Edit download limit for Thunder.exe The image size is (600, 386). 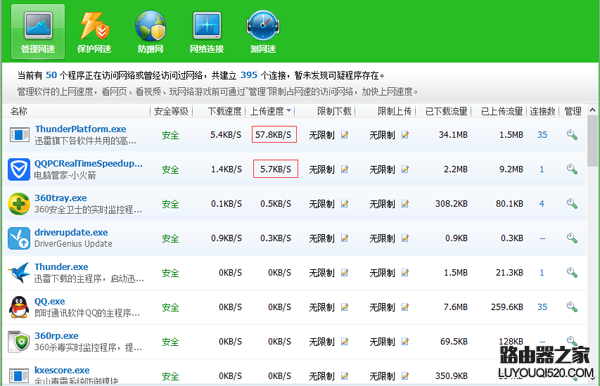[344, 272]
